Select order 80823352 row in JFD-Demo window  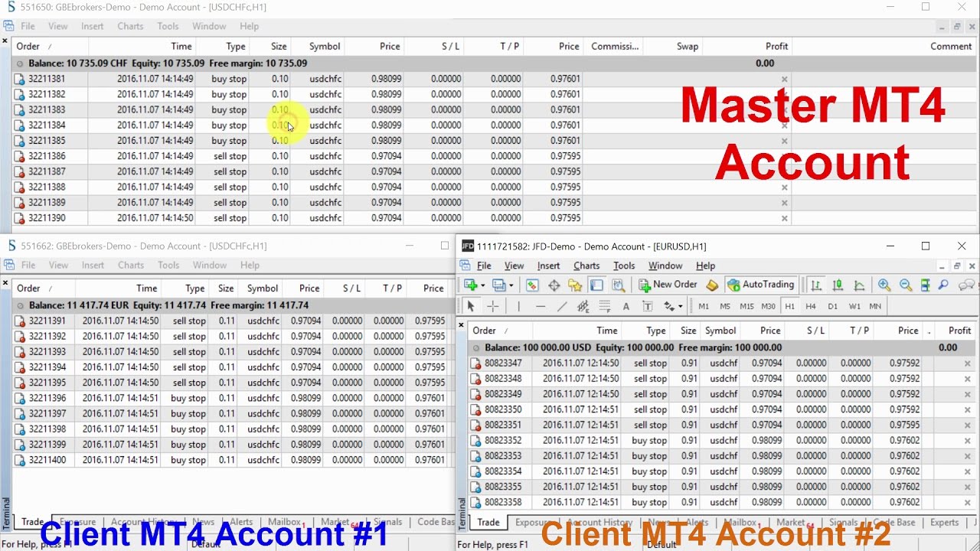(x=722, y=440)
